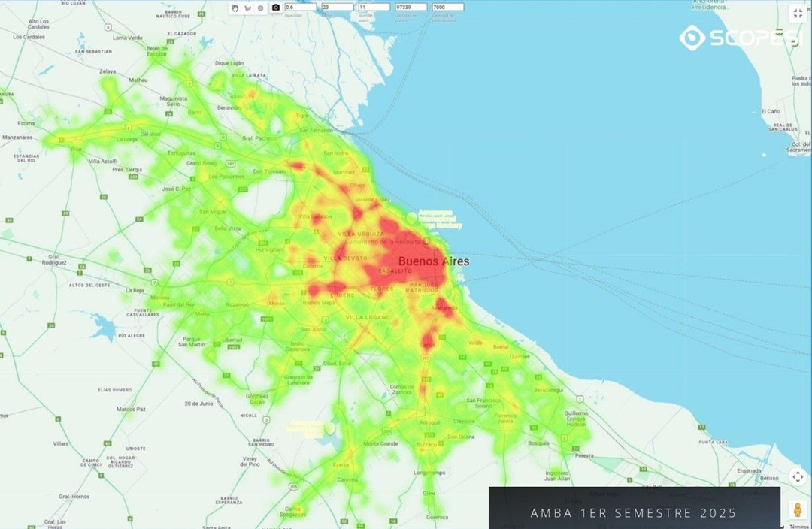Click the circular settings icon in the toolbar
The image size is (812, 529).
tap(260, 7)
